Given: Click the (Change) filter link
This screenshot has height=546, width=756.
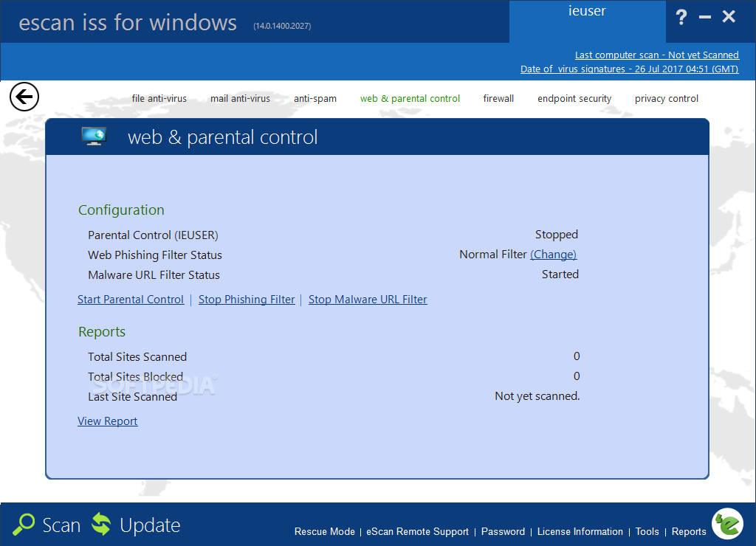Looking at the screenshot, I should 554,255.
